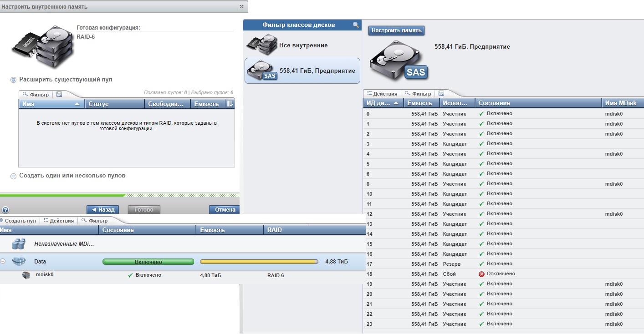Click the Назад button
Viewport: 644px width, 334px height.
coord(103,210)
